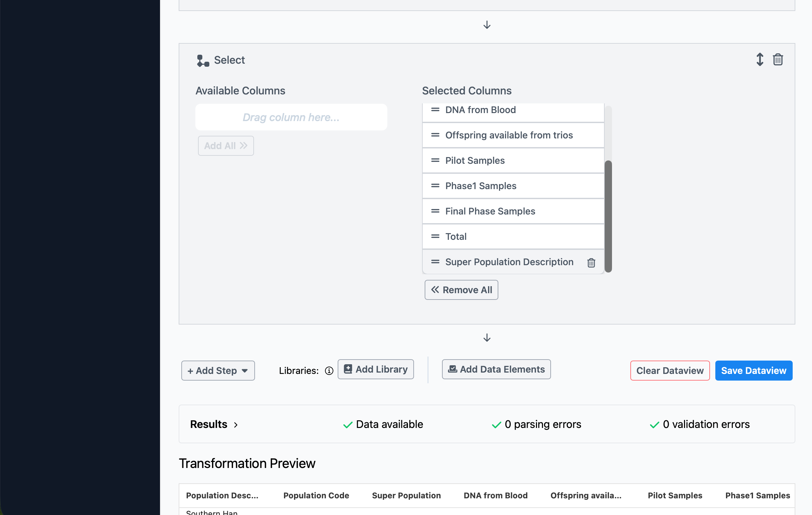
Task: Grab drag handle of Pilot Samples
Action: (435, 160)
